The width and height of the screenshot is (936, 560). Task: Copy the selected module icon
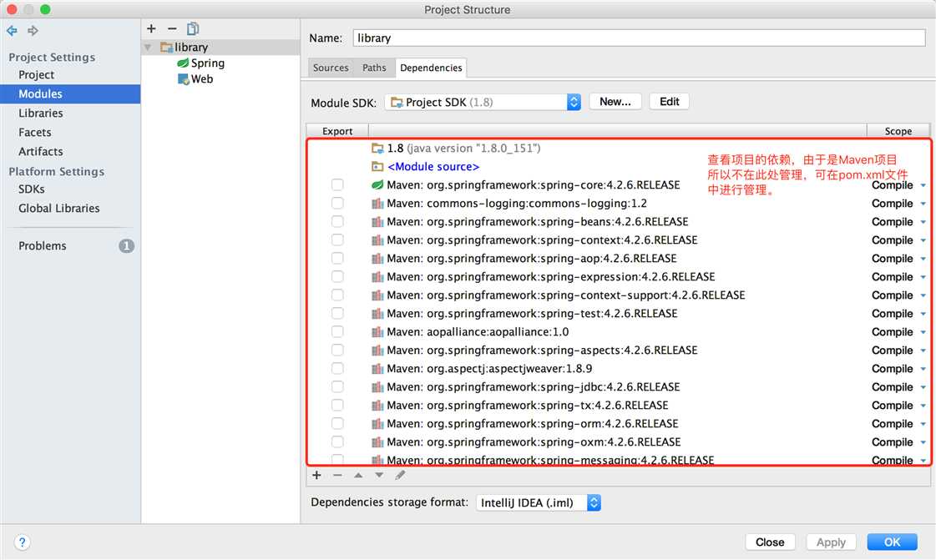[193, 28]
